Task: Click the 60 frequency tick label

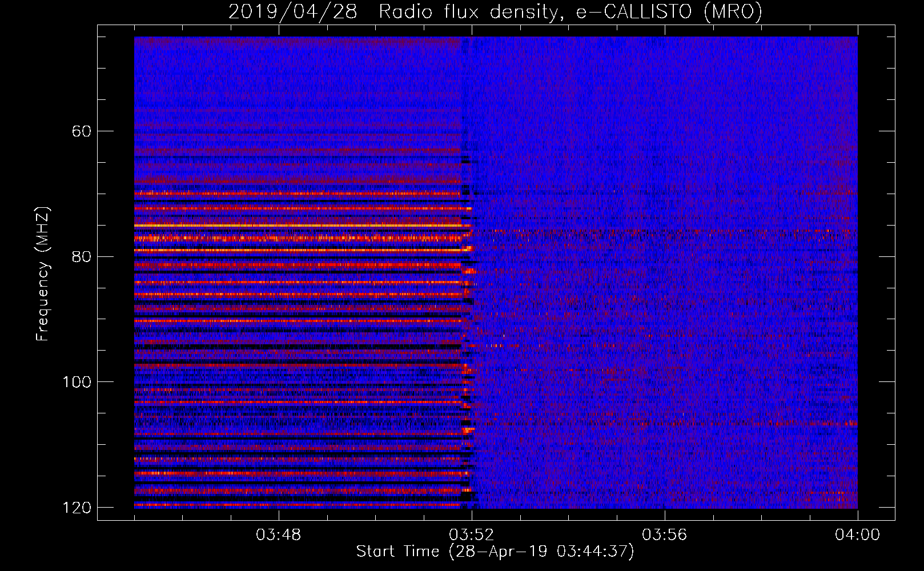Action: (x=82, y=131)
